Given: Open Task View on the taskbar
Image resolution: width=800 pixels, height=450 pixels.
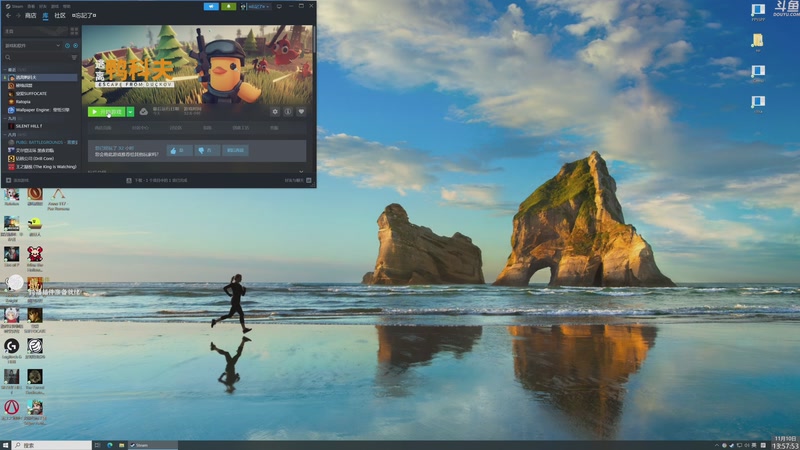Looking at the screenshot, I should tap(97, 445).
